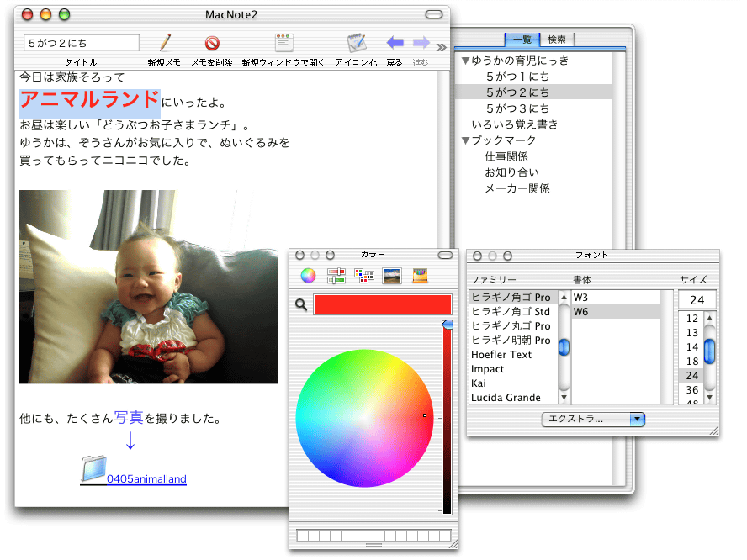747x560 pixels.
Task: Select the color wheel picker mode
Action: click(308, 275)
